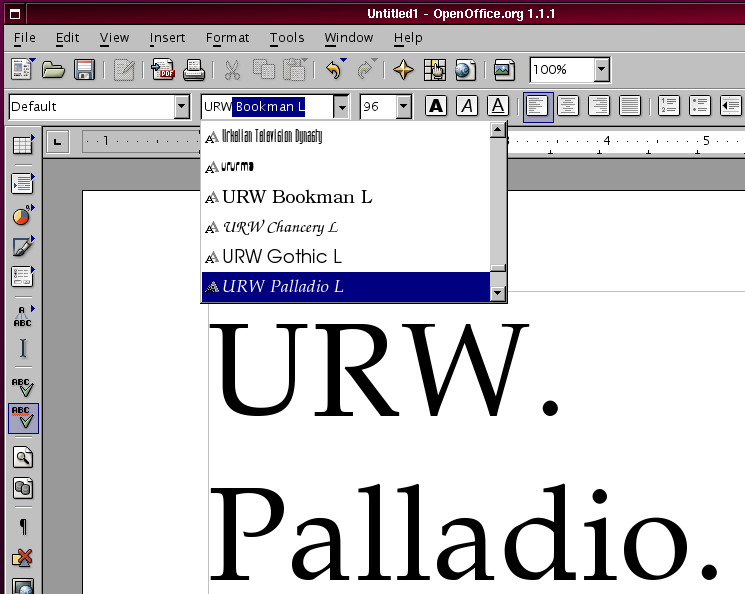
Task: Open the Navigator star icon
Action: coord(403,69)
